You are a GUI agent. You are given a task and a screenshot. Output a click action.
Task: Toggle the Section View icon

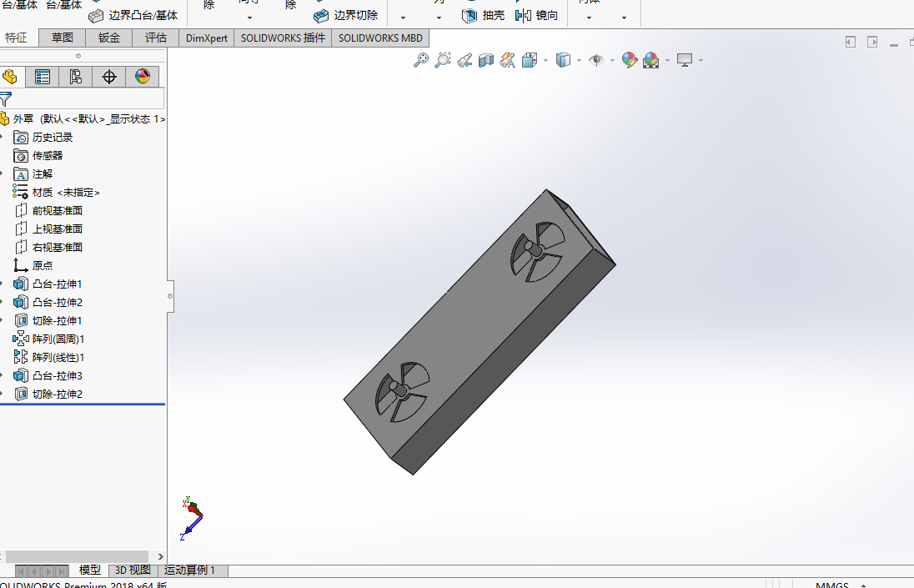486,60
